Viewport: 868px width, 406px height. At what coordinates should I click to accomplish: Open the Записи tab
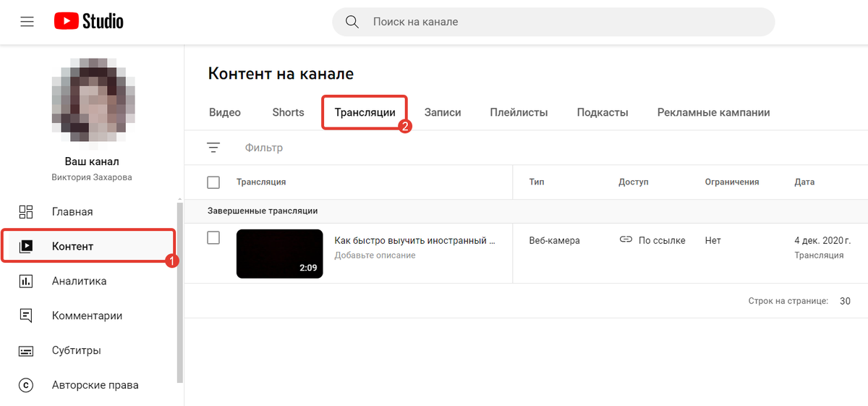point(443,112)
